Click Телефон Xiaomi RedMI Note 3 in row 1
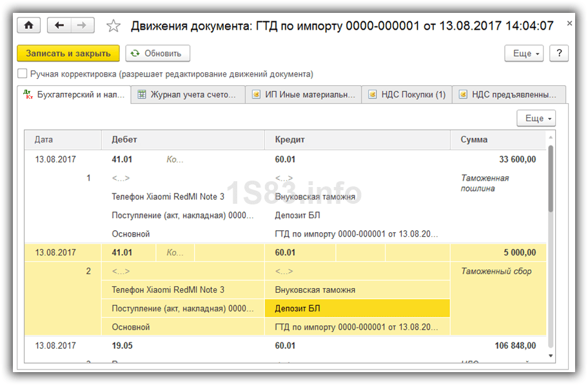 [x=168, y=197]
